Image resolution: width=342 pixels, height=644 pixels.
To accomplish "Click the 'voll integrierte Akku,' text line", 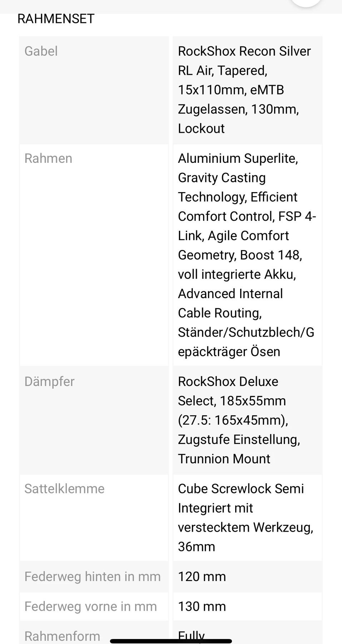I will (x=237, y=274).
